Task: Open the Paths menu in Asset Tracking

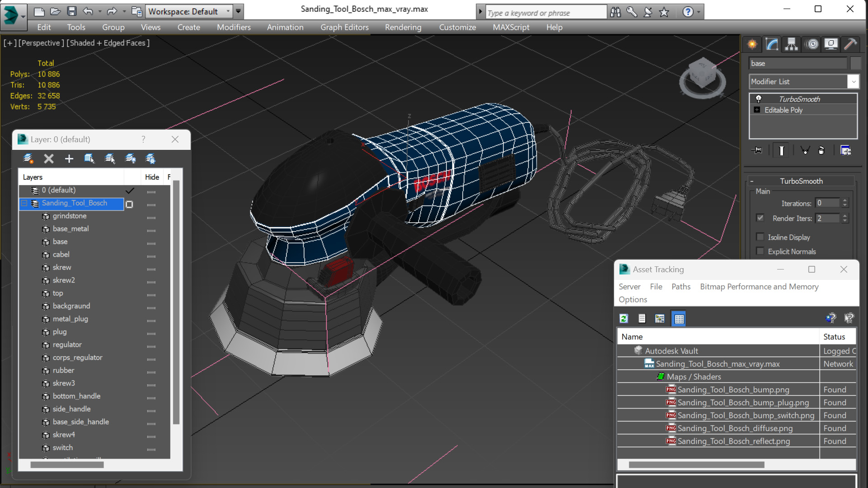Action: [x=680, y=287]
